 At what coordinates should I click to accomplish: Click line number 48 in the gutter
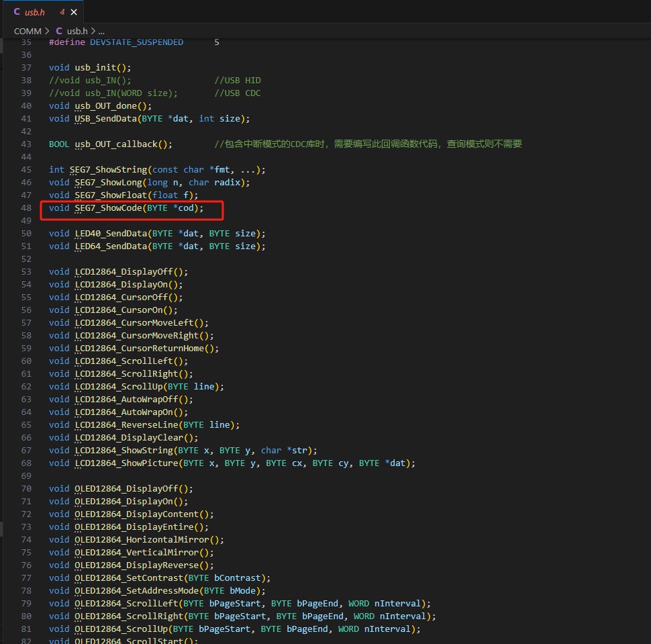[26, 208]
